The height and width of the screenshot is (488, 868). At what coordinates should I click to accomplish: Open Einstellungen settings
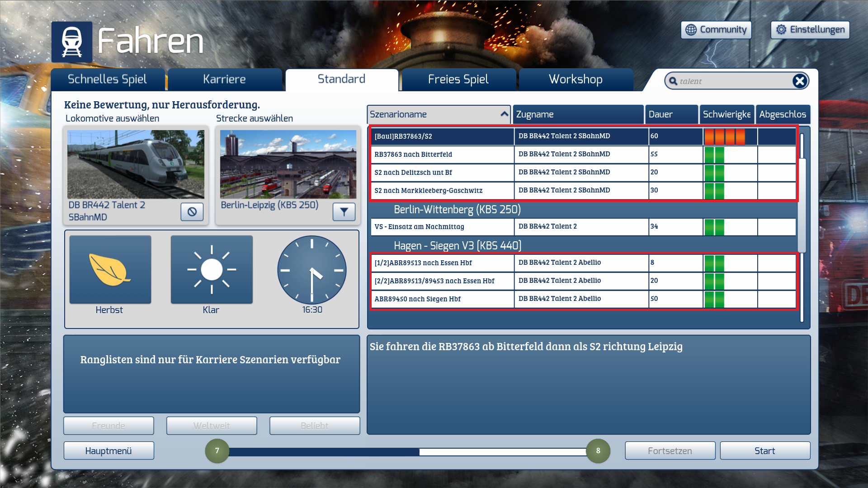pos(810,30)
